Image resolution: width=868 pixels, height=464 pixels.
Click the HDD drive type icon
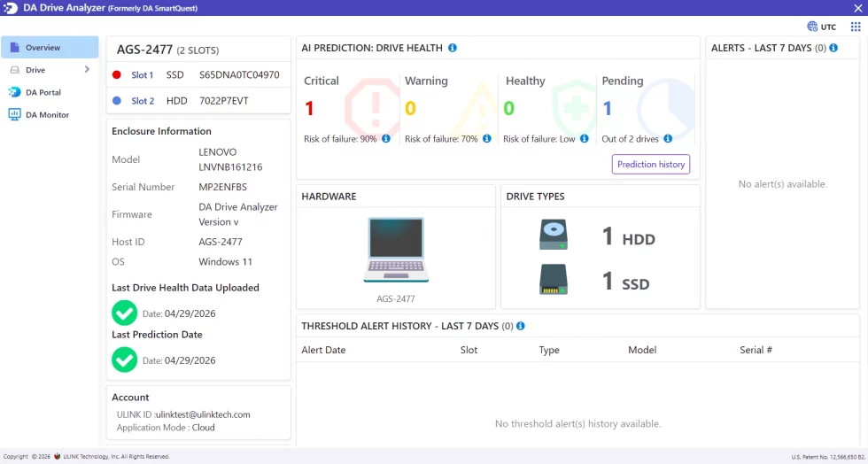click(x=553, y=236)
